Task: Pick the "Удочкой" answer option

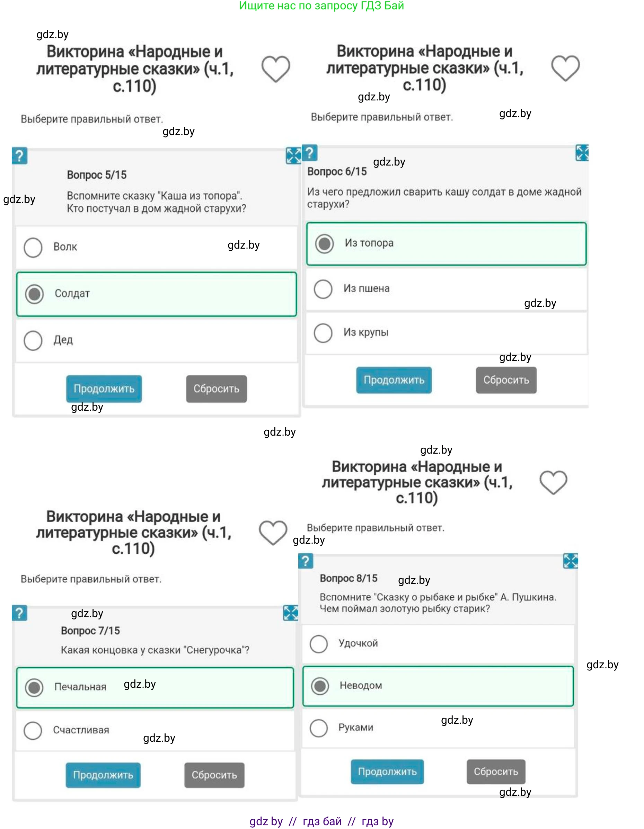Action: point(318,644)
